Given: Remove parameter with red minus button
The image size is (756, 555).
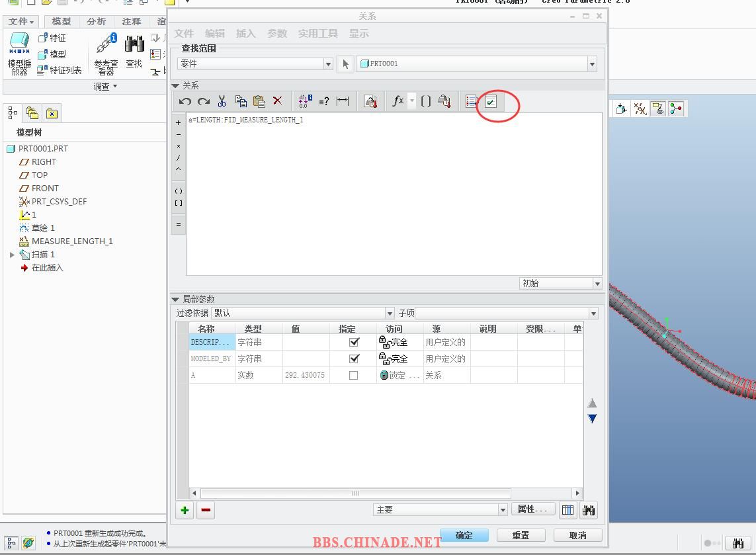Looking at the screenshot, I should pyautogui.click(x=206, y=510).
